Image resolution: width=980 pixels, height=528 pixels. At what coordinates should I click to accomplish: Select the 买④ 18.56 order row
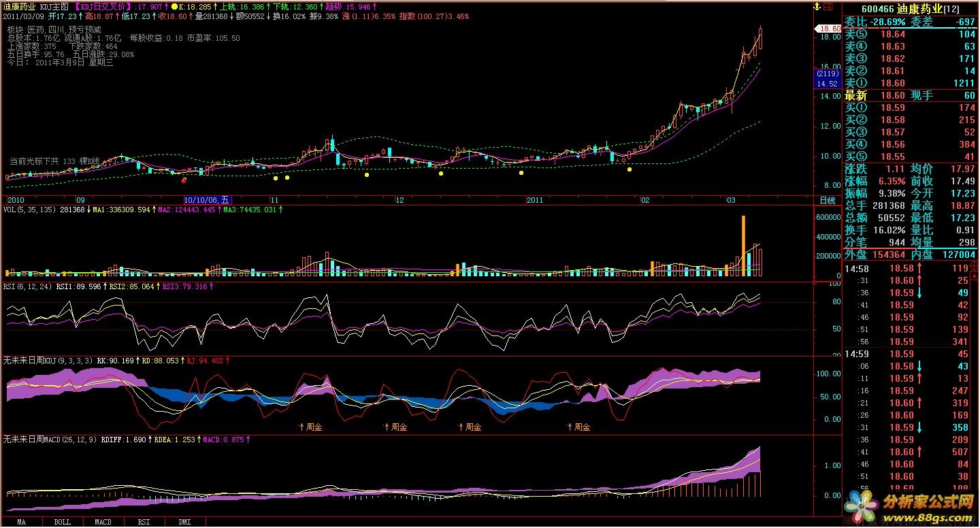(911, 144)
